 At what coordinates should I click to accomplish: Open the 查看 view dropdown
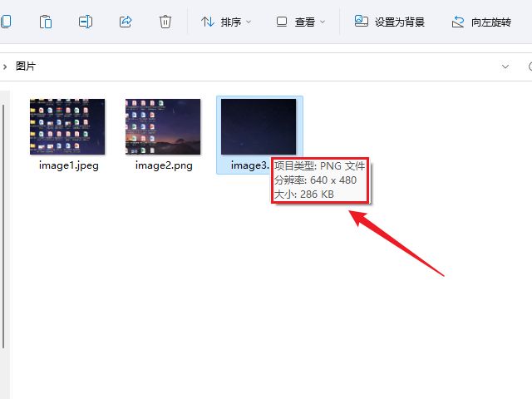click(x=300, y=22)
